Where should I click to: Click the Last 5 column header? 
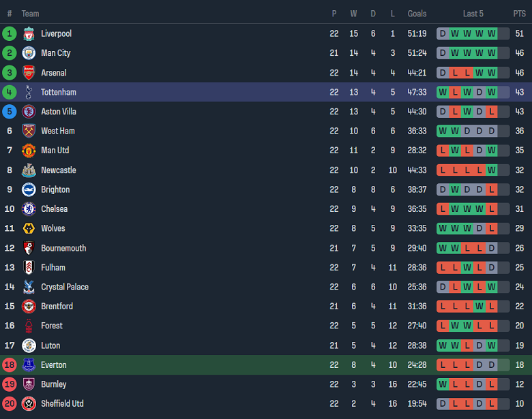[x=473, y=14]
